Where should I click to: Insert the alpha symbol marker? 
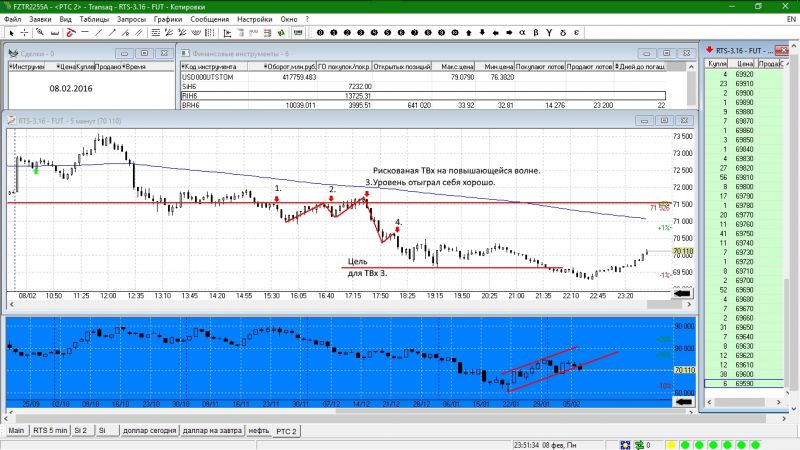pos(522,33)
